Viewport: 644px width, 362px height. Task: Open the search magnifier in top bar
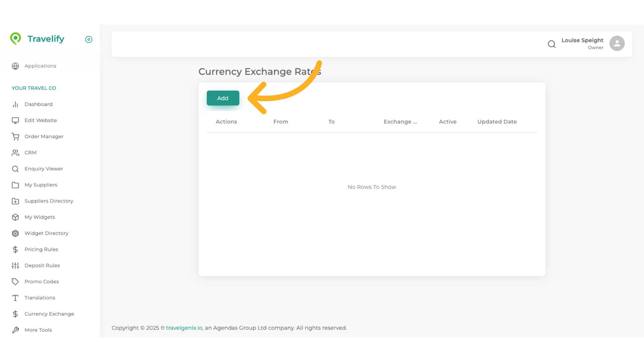click(x=552, y=44)
